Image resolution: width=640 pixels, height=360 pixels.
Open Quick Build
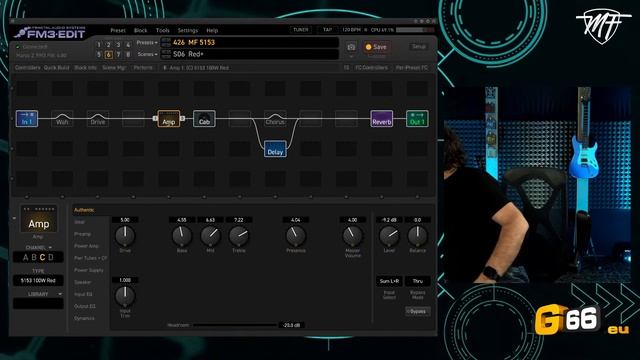point(56,67)
